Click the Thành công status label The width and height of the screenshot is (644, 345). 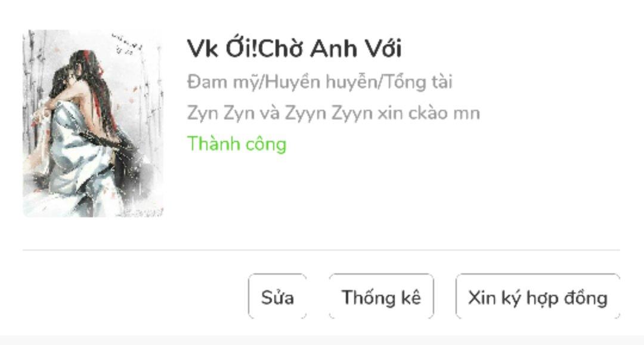pyautogui.click(x=237, y=144)
